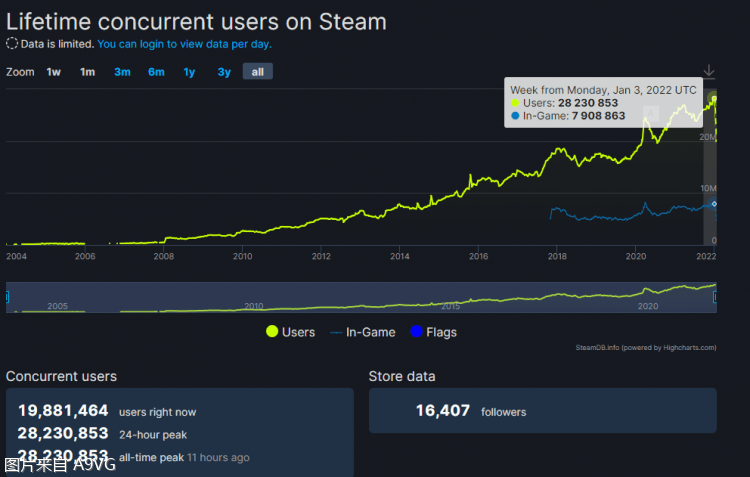Set zoom range to 1w
The image size is (750, 477).
coord(54,72)
